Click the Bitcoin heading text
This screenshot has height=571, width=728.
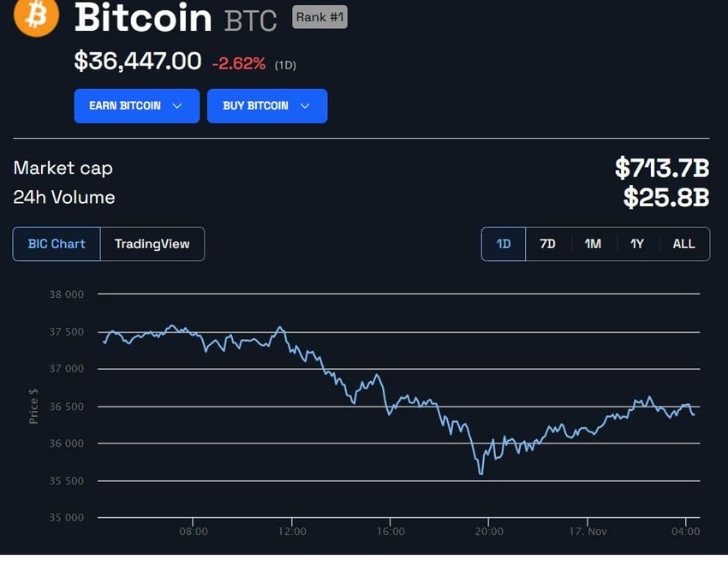coord(143,19)
